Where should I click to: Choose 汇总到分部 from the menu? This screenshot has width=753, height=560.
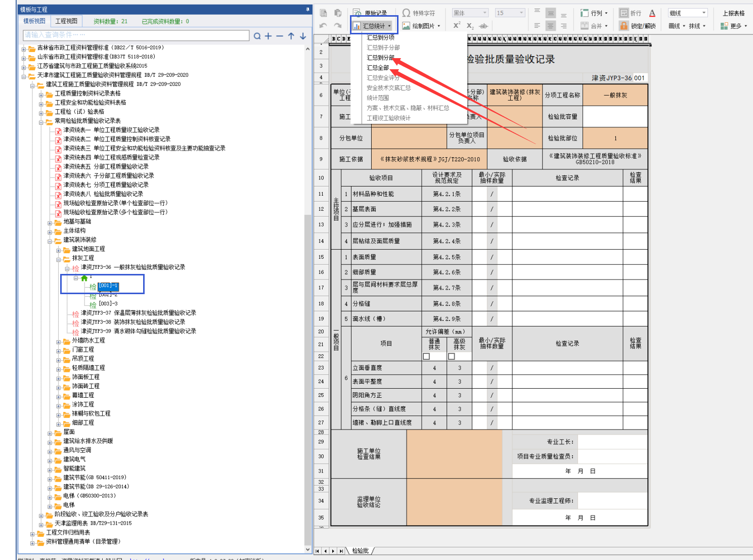click(x=380, y=58)
